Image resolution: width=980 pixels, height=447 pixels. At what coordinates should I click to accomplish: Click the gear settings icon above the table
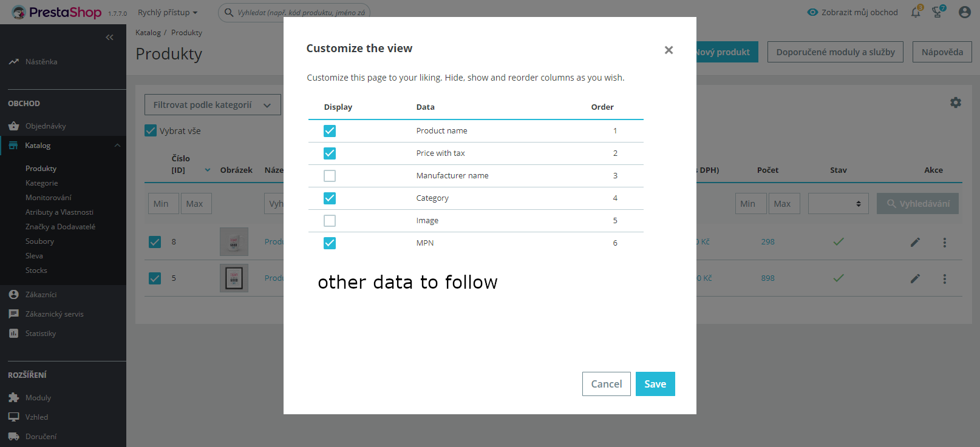tap(956, 103)
